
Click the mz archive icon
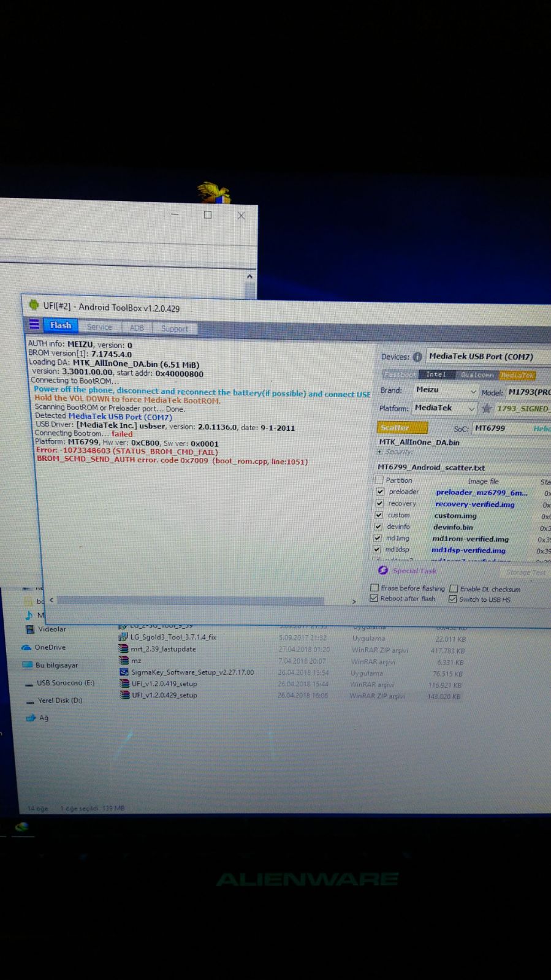point(123,660)
